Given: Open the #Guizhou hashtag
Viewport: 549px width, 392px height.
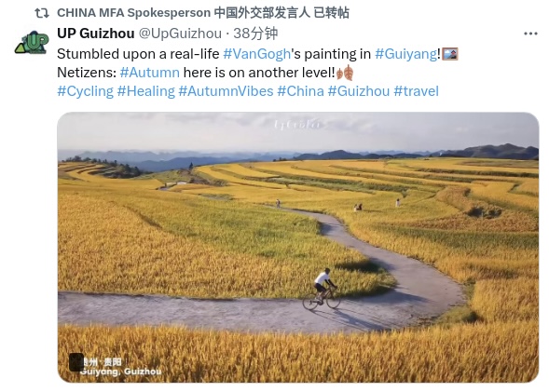Looking at the screenshot, I should (x=359, y=91).
